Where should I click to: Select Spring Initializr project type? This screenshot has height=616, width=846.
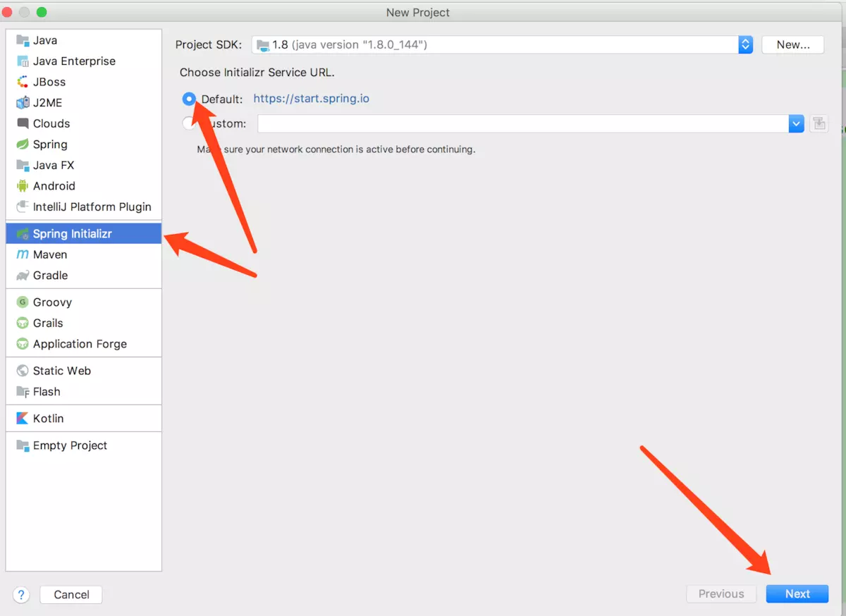[83, 233]
